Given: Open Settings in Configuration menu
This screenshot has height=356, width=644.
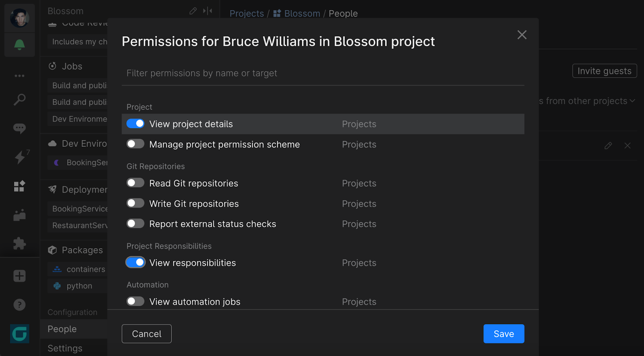Looking at the screenshot, I should pos(74,348).
